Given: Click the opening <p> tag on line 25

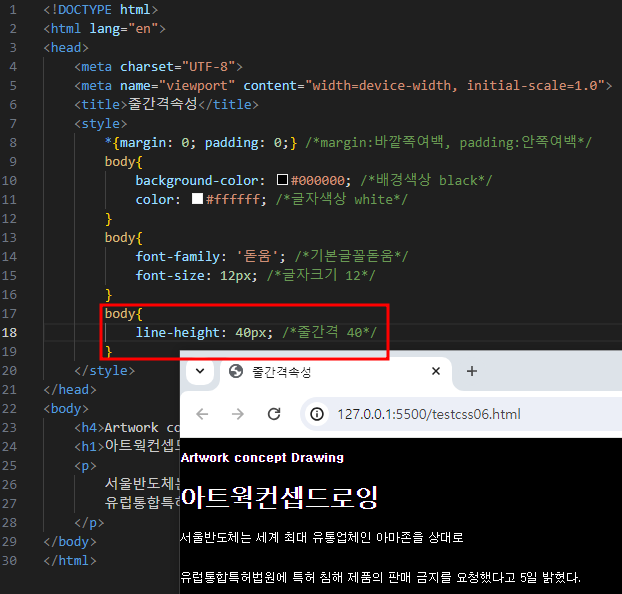Looking at the screenshot, I should pyautogui.click(x=85, y=466).
